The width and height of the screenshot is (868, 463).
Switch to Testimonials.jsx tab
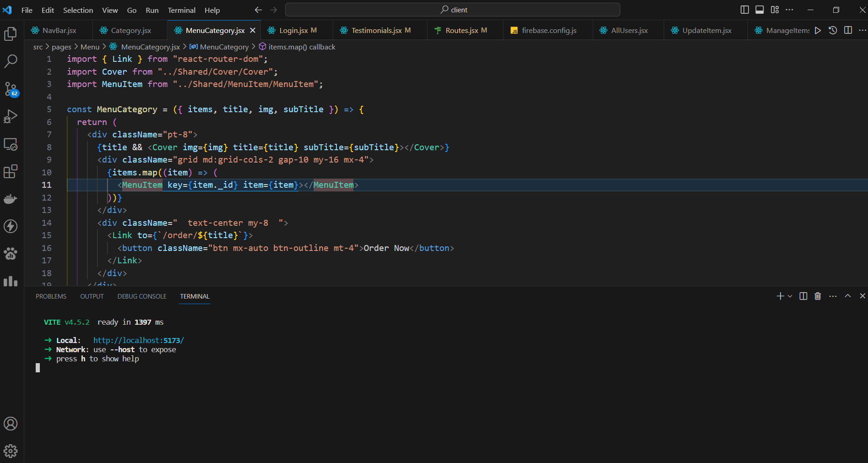[380, 30]
